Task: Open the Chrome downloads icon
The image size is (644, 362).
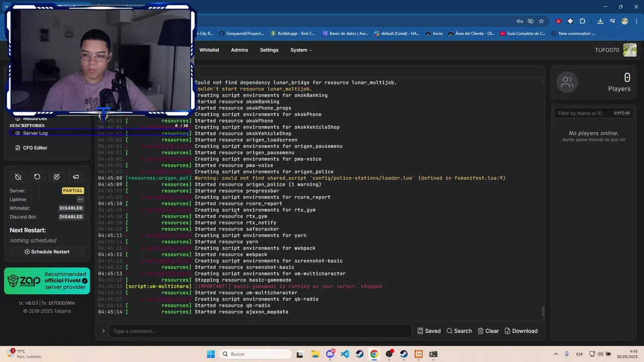Action: pyautogui.click(x=600, y=21)
